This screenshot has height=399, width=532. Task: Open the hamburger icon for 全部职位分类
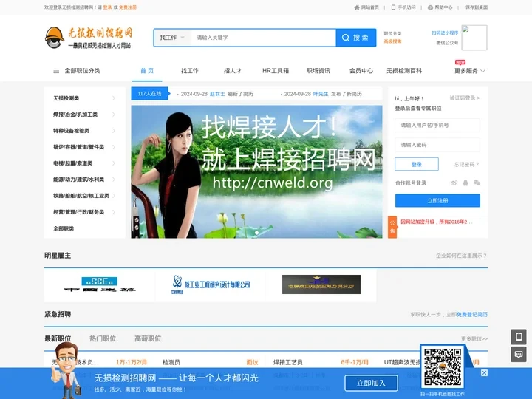56,71
